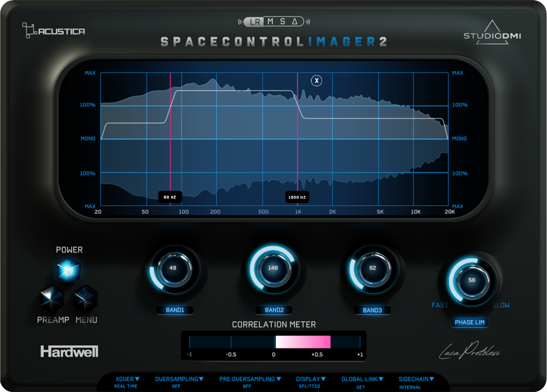Click the StudioDMI logo
Screen dimensions: 547x392
tap(492, 32)
